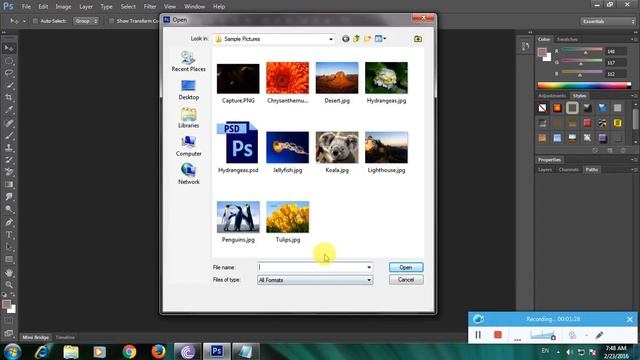Open the File menu
This screenshot has width=640, height=360.
pos(26,7)
